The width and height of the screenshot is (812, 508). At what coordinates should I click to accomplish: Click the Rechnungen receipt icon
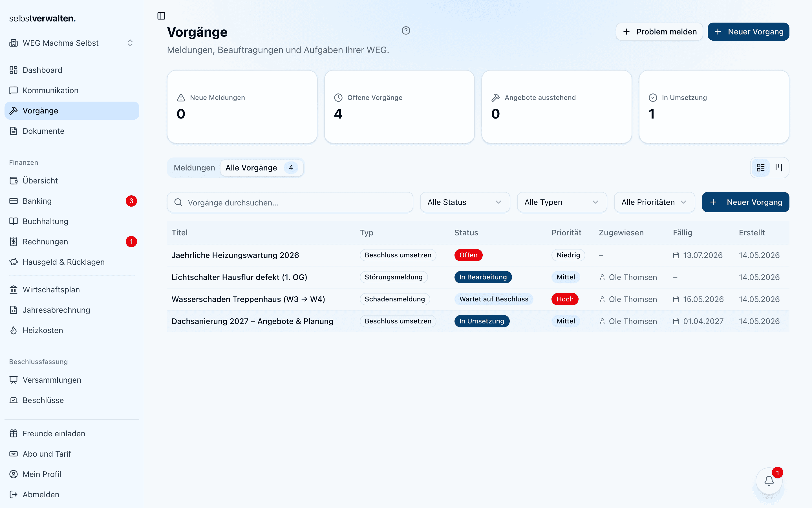tap(14, 242)
